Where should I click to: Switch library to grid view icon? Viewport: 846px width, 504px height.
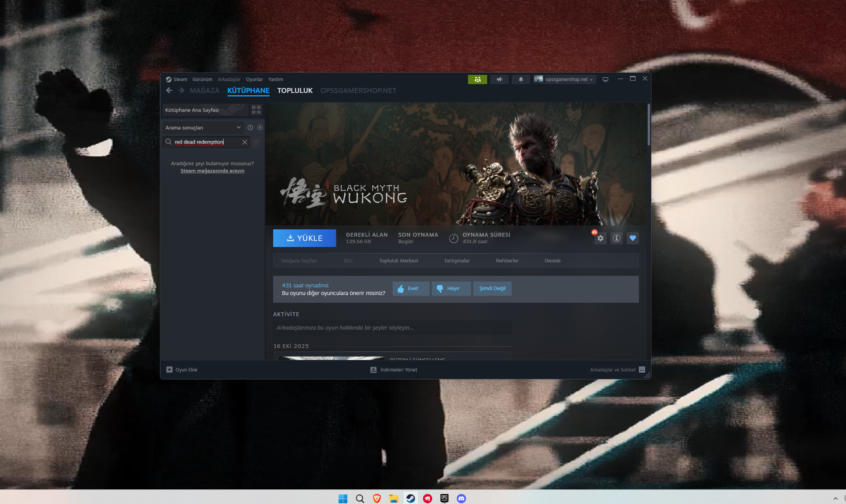click(256, 110)
